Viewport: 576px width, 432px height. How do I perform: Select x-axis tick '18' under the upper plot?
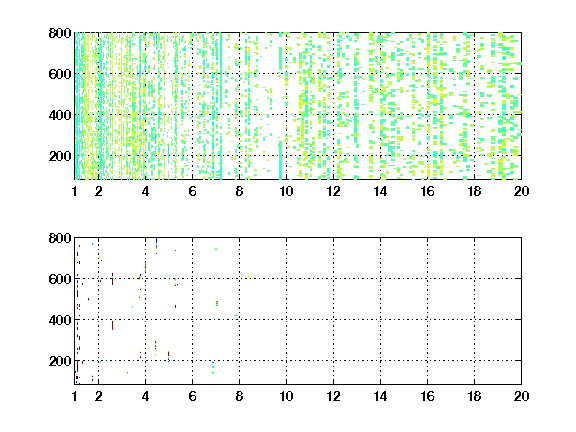474,191
